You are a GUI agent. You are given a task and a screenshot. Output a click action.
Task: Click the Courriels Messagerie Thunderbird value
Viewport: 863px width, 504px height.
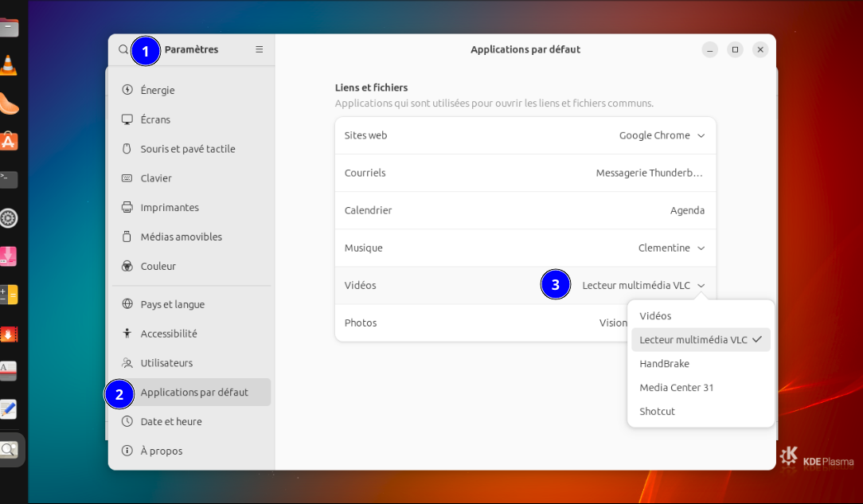pyautogui.click(x=650, y=173)
